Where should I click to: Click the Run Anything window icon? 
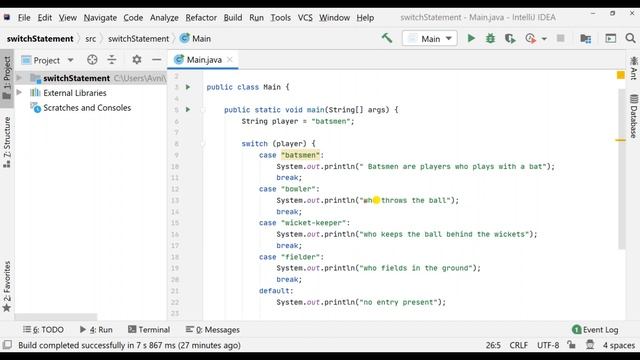(611, 38)
